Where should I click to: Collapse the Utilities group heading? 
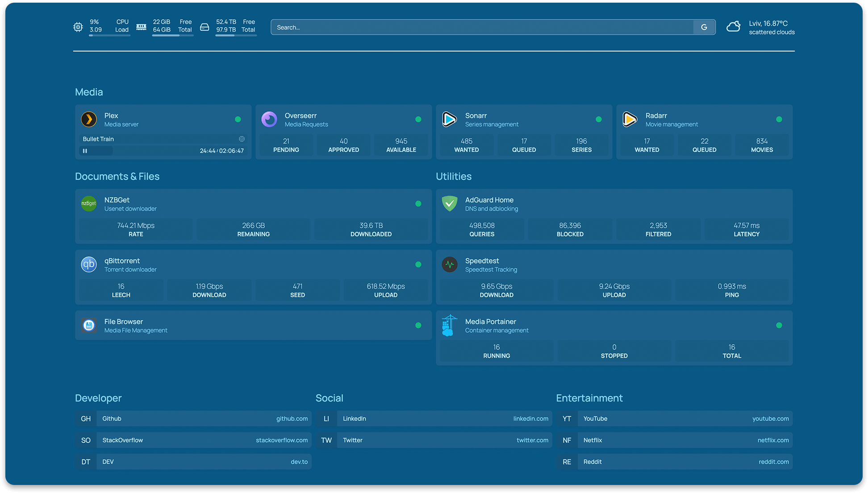pos(453,176)
